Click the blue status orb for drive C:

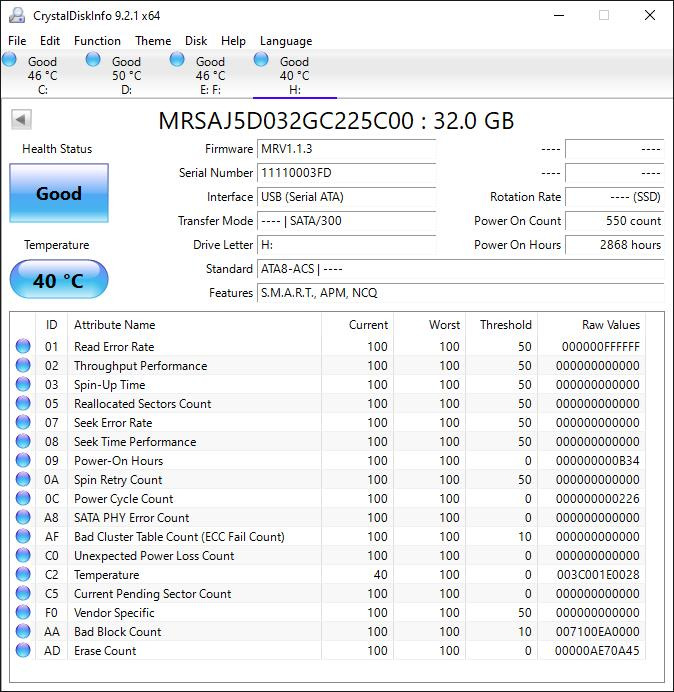[9, 59]
